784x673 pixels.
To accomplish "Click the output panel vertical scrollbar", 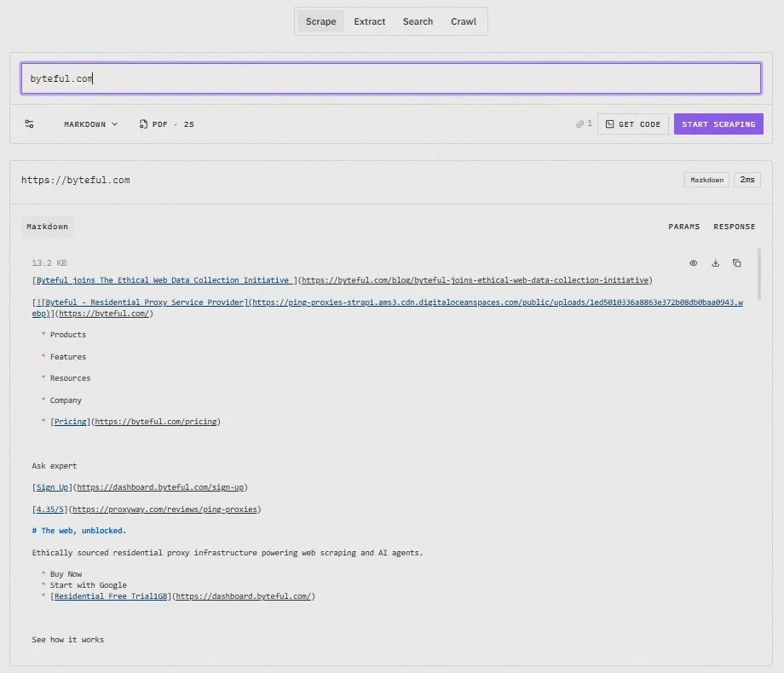I will [759, 274].
